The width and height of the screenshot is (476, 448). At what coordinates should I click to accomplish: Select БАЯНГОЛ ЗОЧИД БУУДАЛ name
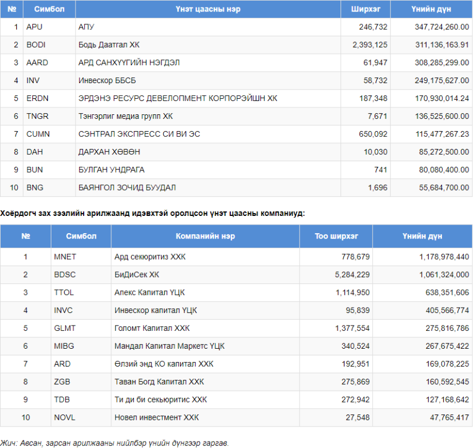click(x=127, y=188)
